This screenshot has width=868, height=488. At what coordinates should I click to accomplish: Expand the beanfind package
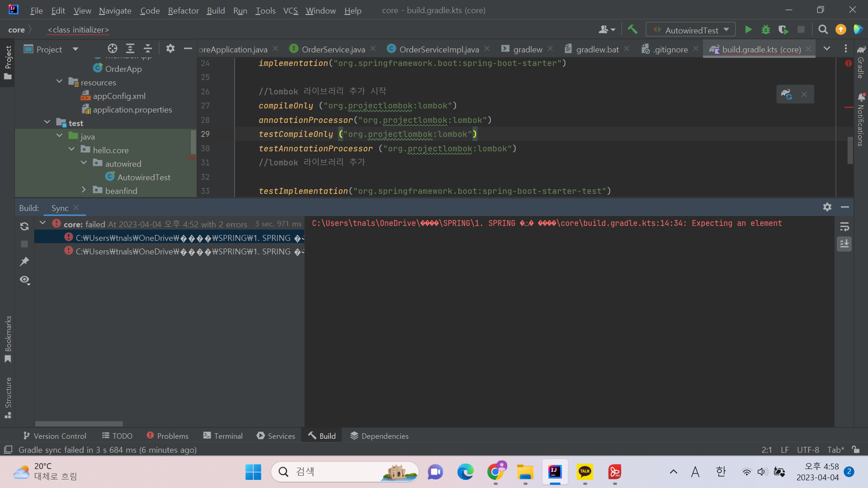pyautogui.click(x=84, y=190)
